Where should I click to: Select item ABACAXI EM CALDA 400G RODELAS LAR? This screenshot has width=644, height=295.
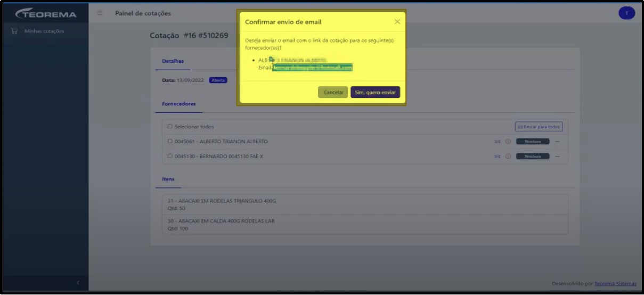(x=365, y=224)
